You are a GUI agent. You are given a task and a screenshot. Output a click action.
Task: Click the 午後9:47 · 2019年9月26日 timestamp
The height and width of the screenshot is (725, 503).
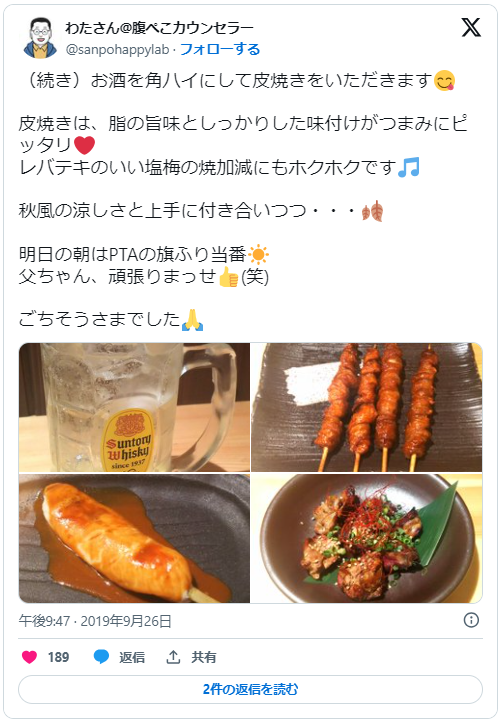[95, 621]
